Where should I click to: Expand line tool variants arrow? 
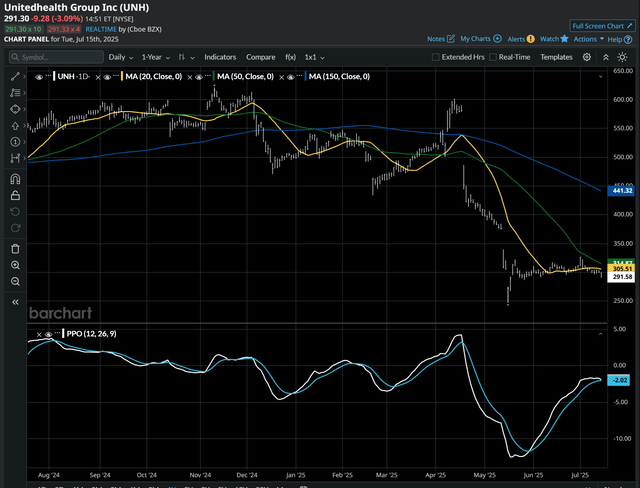[25, 76]
